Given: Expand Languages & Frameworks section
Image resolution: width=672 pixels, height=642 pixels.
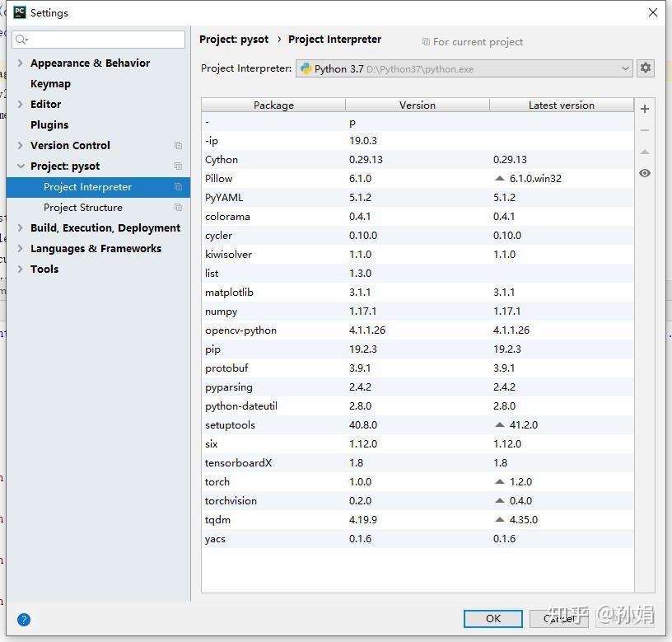Looking at the screenshot, I should coord(20,248).
